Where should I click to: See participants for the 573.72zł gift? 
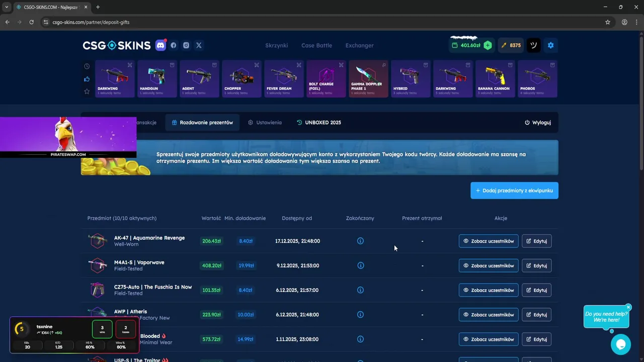click(489, 339)
